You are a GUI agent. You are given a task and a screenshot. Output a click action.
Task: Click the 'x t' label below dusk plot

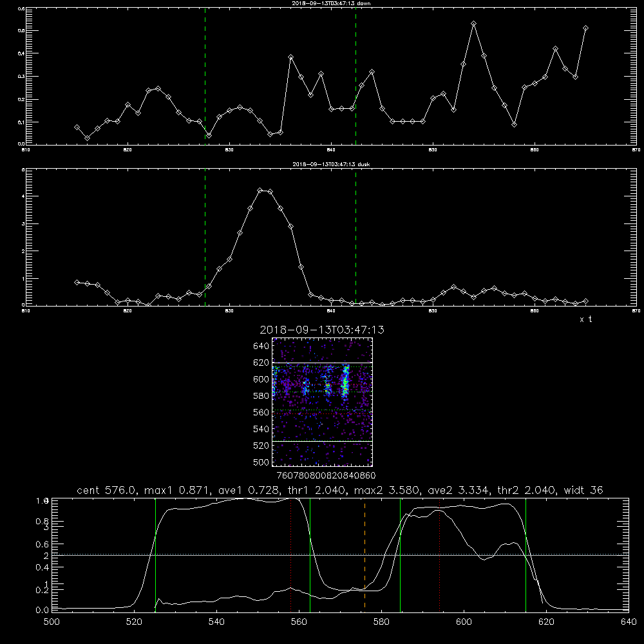pyautogui.click(x=585, y=319)
